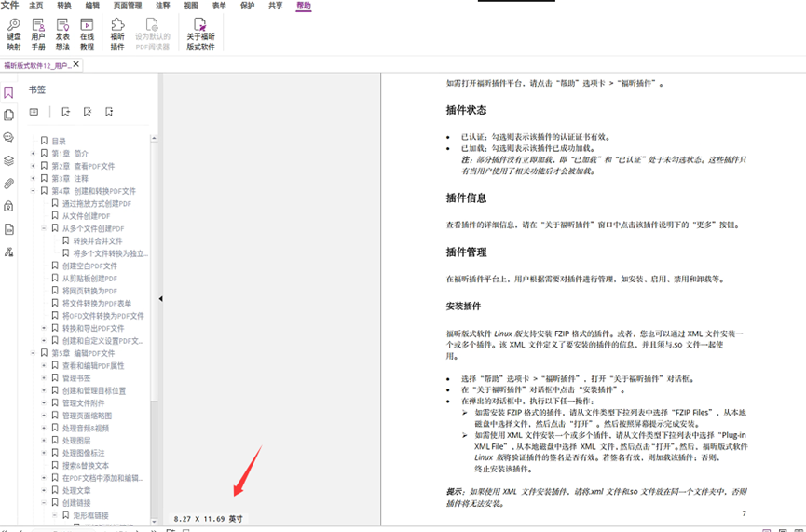Open the 用户手册 user manual
Viewport: 806px width, 532px height.
coord(38,34)
